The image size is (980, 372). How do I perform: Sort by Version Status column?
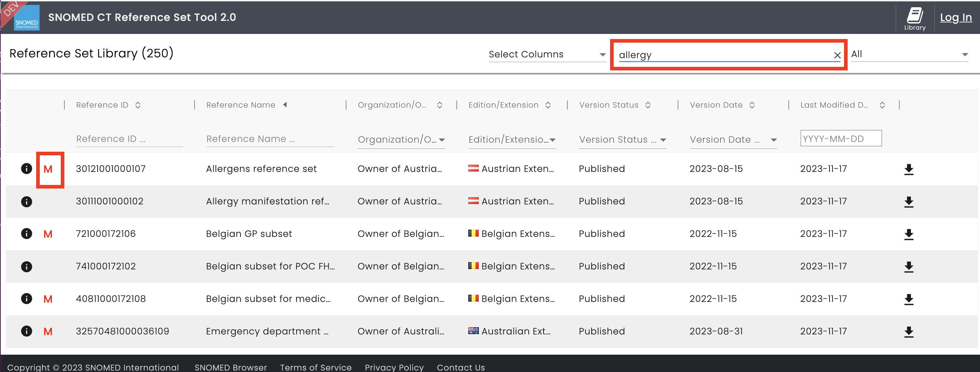pos(648,105)
